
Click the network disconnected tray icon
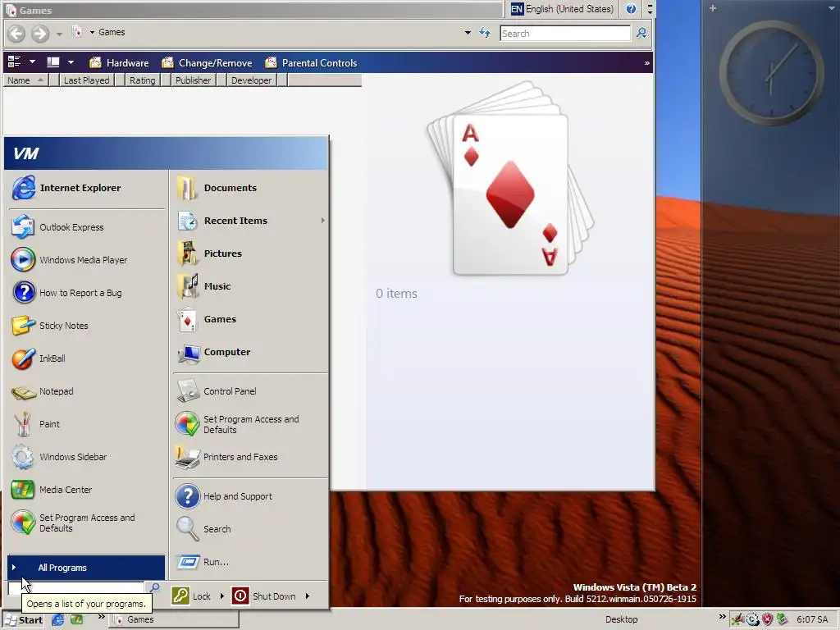click(738, 620)
